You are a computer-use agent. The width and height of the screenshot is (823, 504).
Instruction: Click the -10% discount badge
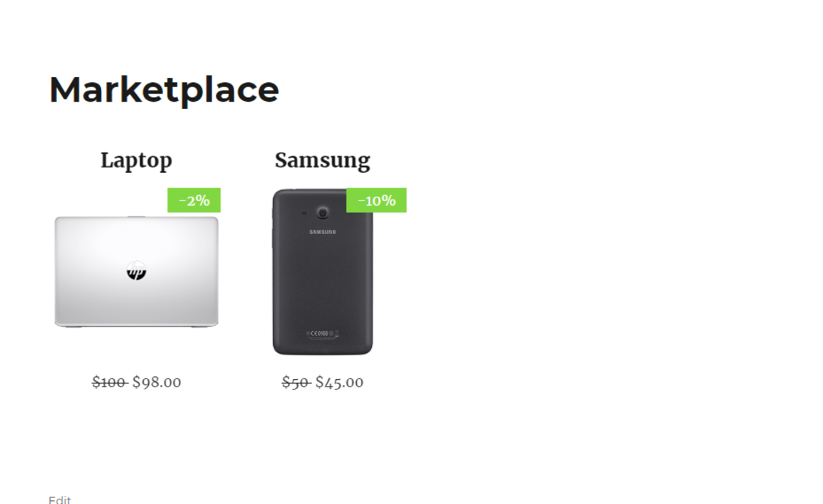pyautogui.click(x=376, y=200)
